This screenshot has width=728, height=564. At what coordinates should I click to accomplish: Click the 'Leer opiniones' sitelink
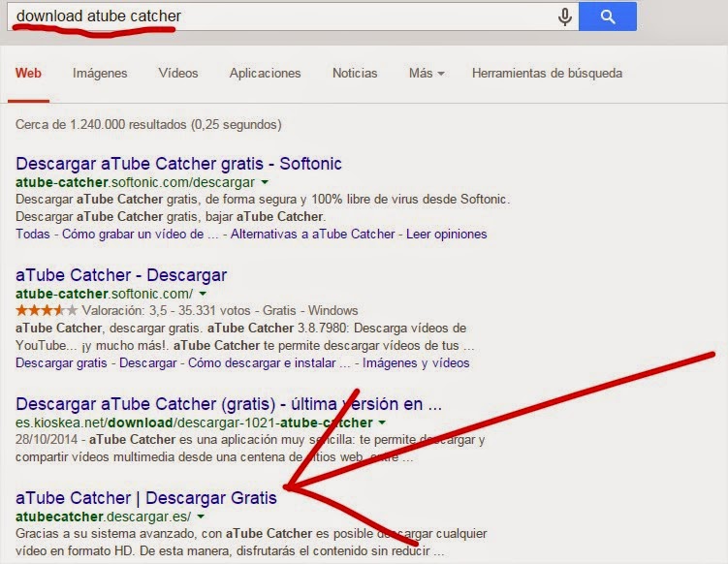point(447,234)
